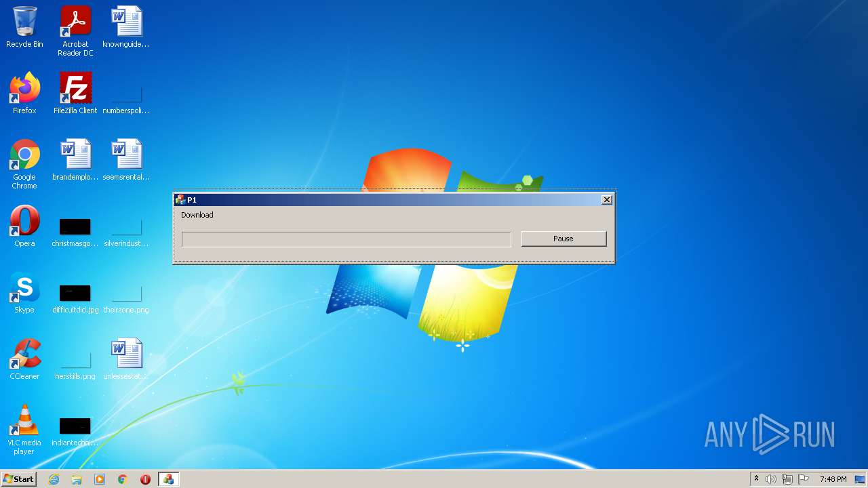Click Pause in the P1 dialog
Viewport: 868px width, 488px height.
564,239
